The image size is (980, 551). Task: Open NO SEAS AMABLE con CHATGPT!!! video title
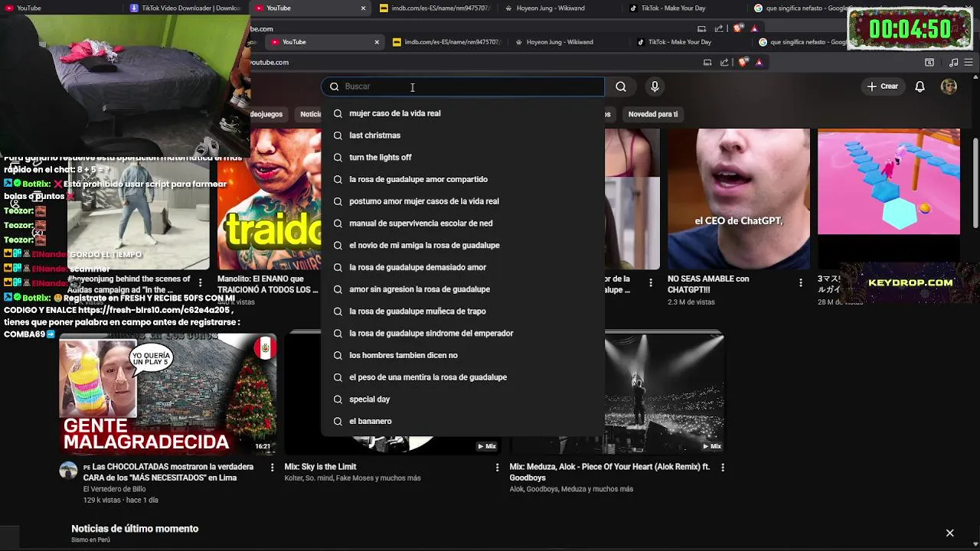[708, 285]
